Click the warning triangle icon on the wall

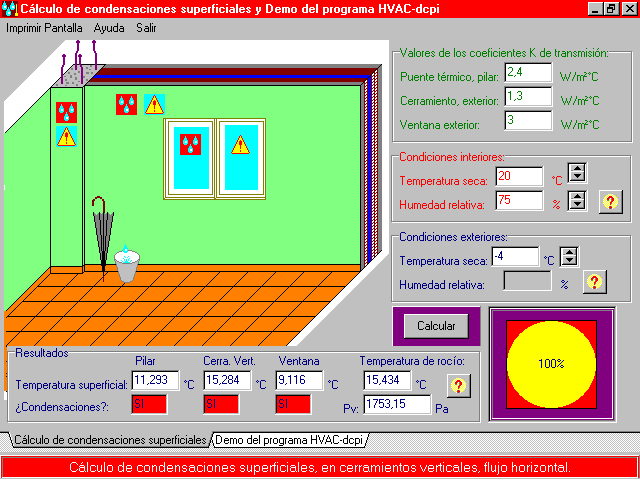click(153, 103)
